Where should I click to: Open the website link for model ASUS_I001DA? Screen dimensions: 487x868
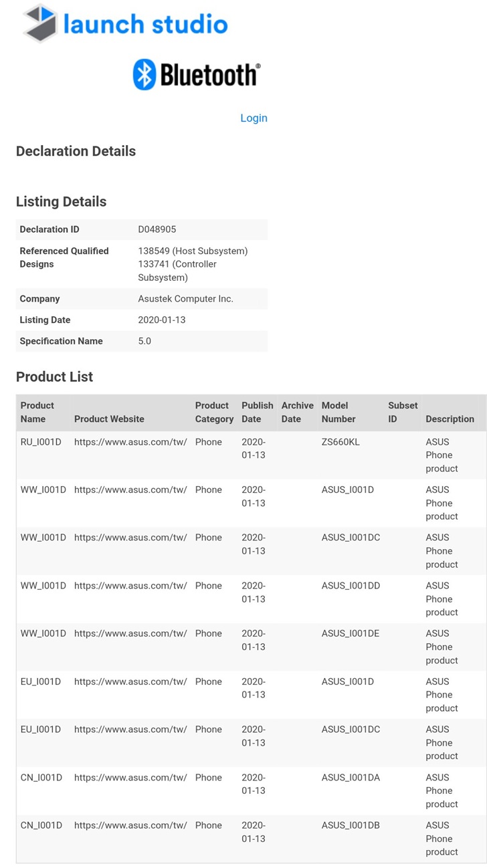pyautogui.click(x=130, y=778)
